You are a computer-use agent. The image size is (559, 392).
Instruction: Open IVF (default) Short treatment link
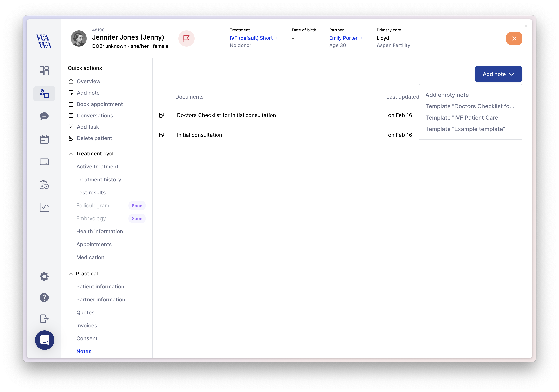point(254,38)
